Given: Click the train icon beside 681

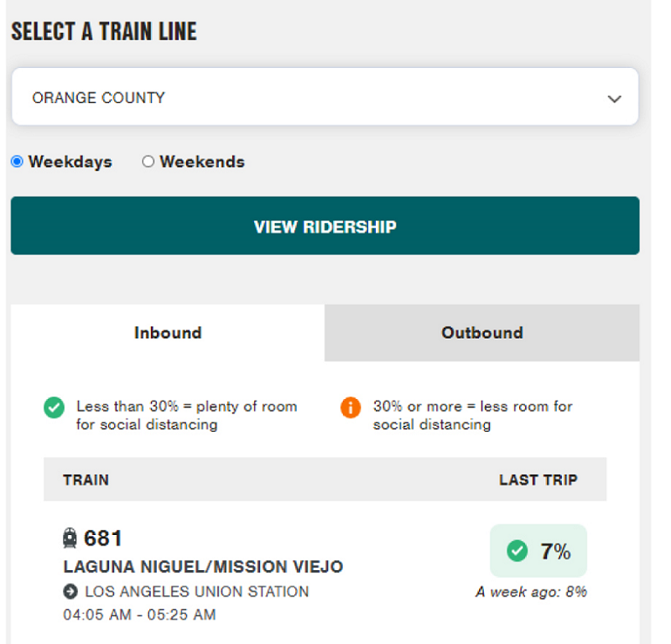Looking at the screenshot, I should (x=70, y=538).
